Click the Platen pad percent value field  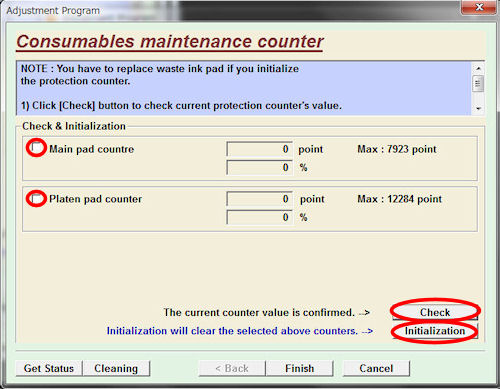[259, 217]
